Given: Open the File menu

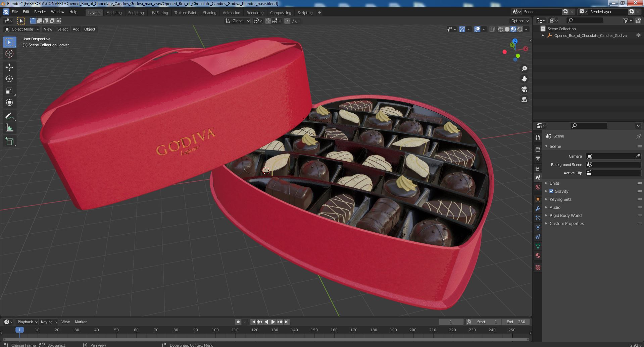Looking at the screenshot, I should point(15,12).
